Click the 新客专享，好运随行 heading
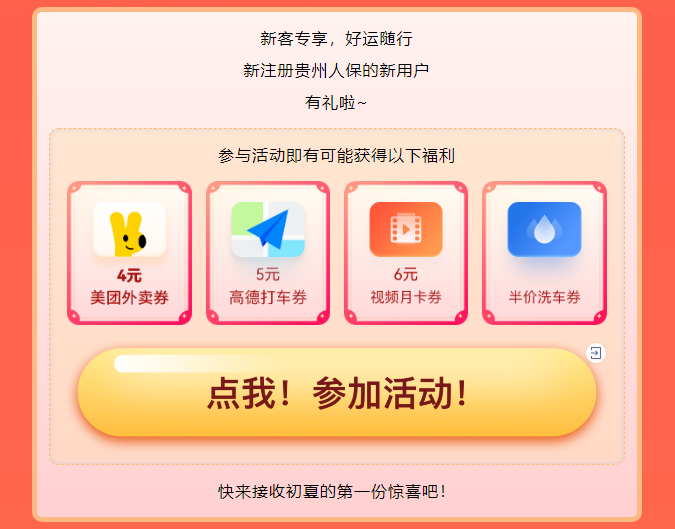The width and height of the screenshot is (675, 529). 336,39
